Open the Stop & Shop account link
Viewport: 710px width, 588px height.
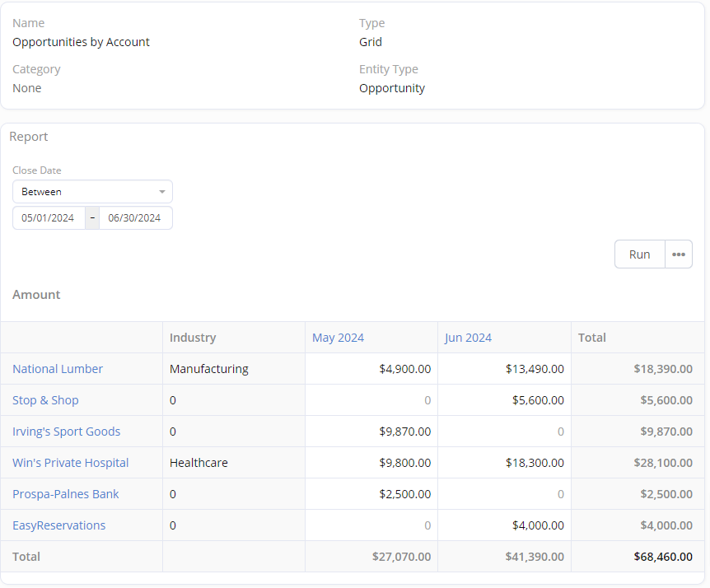pyautogui.click(x=45, y=400)
